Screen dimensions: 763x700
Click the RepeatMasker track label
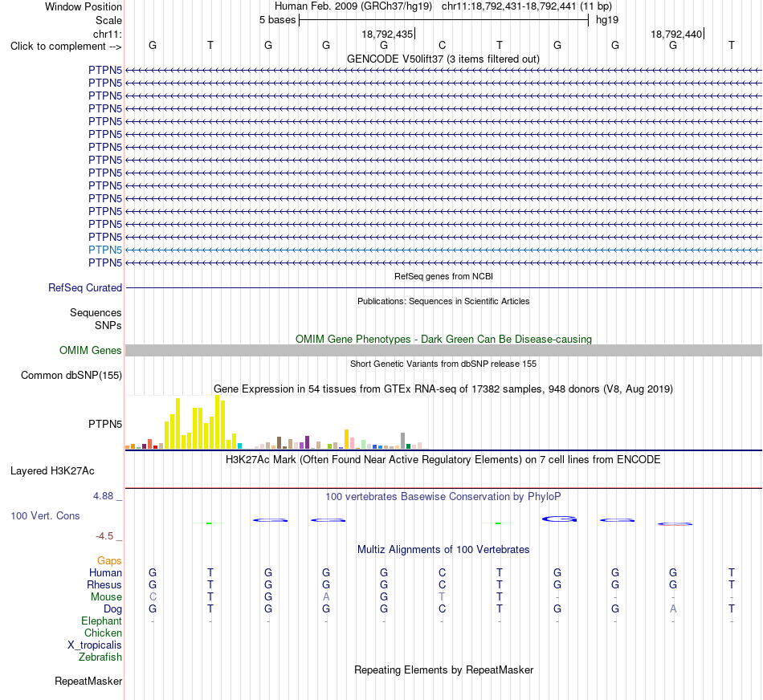[x=88, y=681]
